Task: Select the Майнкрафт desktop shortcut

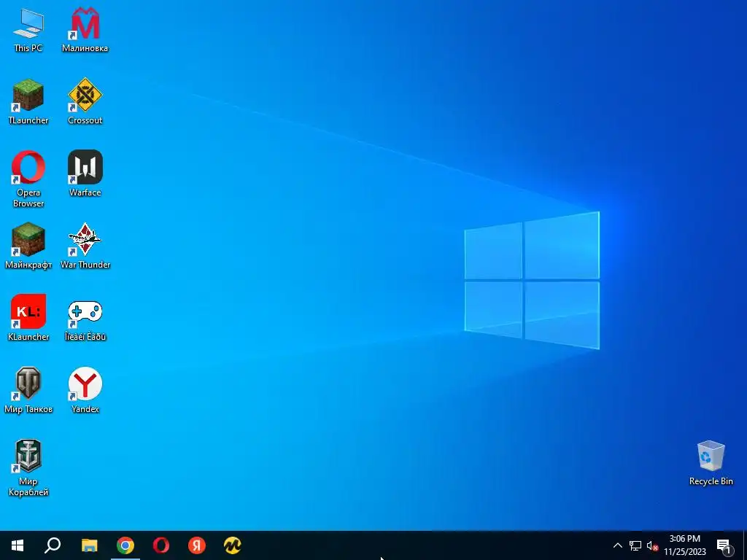Action: point(28,246)
